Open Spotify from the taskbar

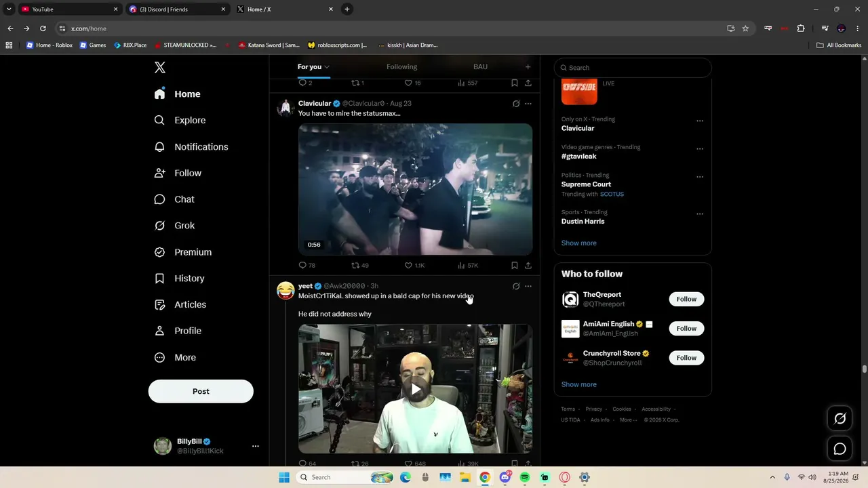[x=525, y=477]
